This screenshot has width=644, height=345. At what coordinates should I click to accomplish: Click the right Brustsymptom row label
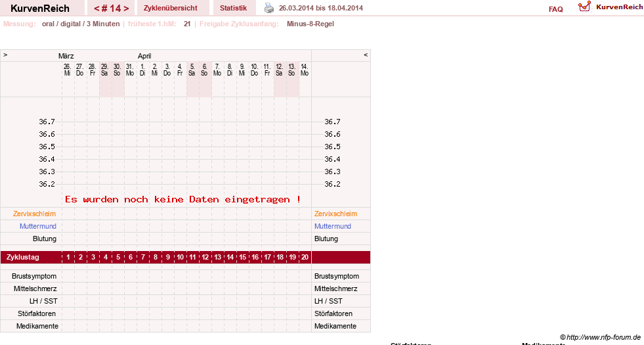click(337, 277)
